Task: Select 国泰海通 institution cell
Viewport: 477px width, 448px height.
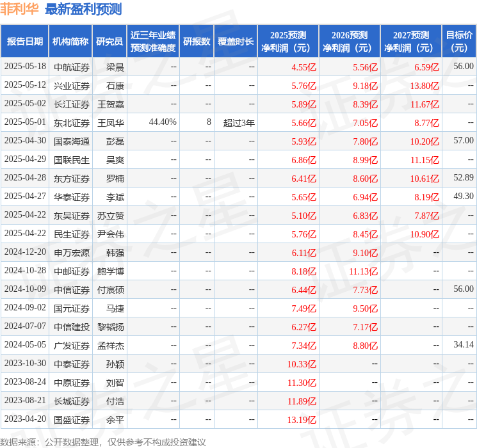Action: click(72, 141)
